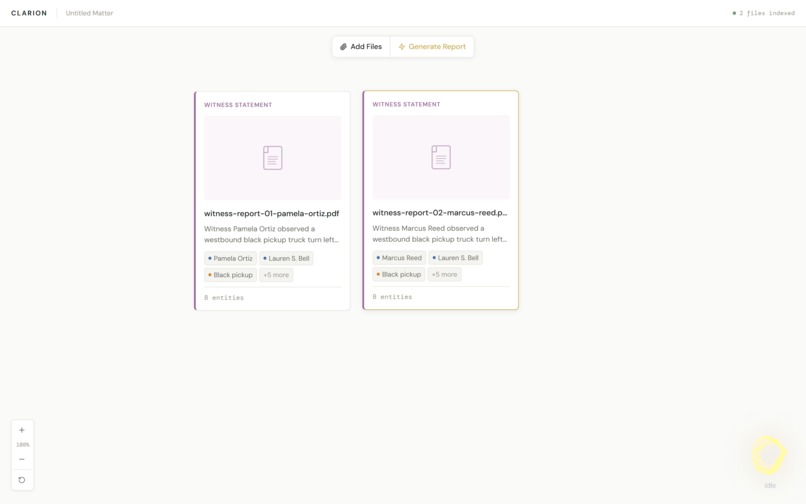Viewport: 806px width, 504px height.
Task: Click the idle assistant orb icon
Action: 769,455
